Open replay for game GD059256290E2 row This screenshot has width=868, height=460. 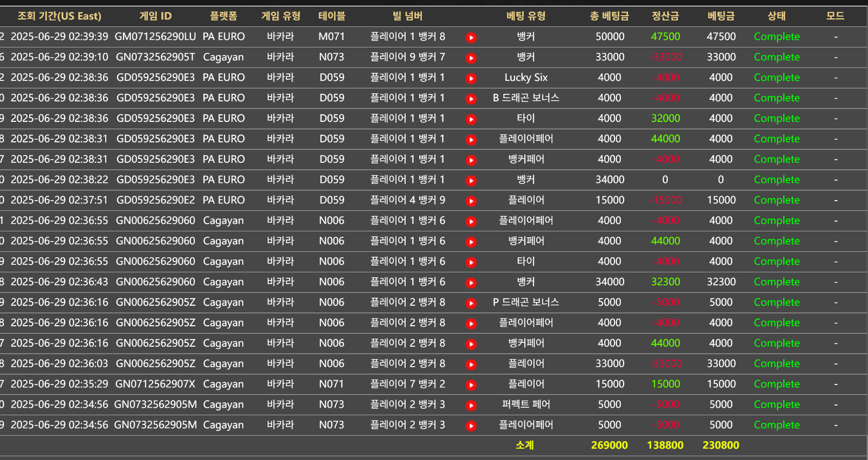471,201
